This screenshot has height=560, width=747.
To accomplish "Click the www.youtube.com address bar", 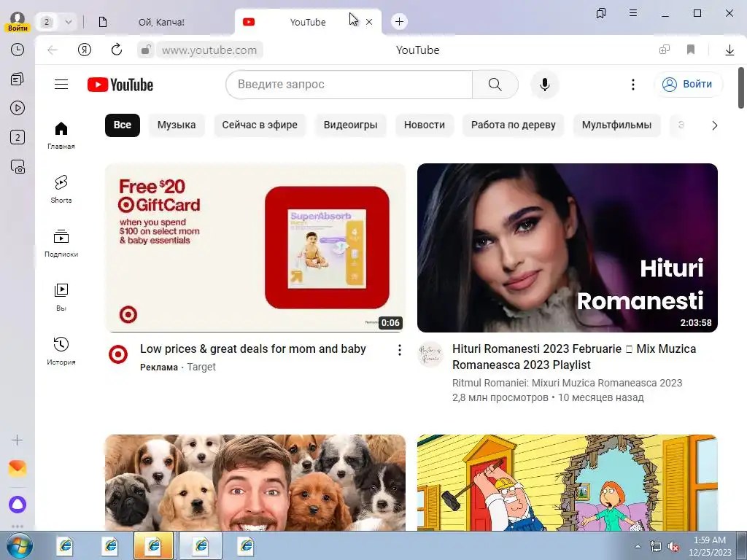I will (x=209, y=50).
